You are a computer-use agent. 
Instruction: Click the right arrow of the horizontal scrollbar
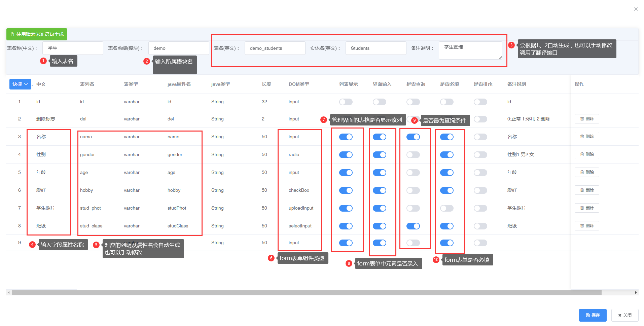(x=636, y=293)
